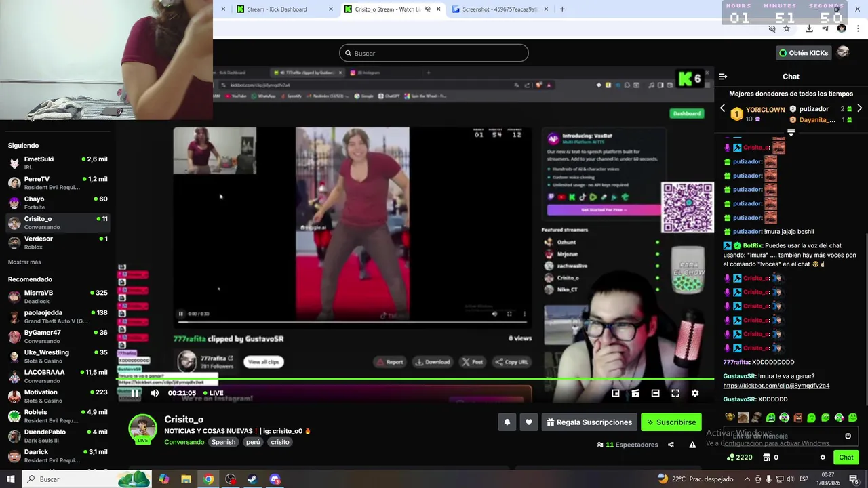The image size is (868, 488).
Task: Open mini player icon
Action: [616, 393]
